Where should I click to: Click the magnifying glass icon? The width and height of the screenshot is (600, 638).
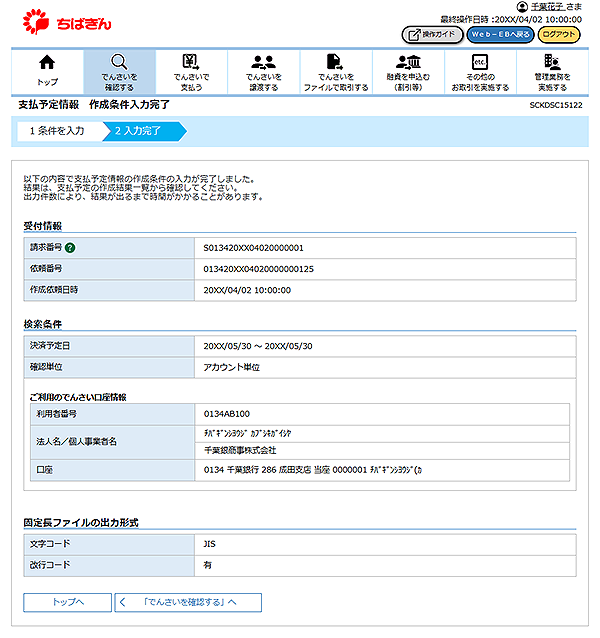(119, 62)
